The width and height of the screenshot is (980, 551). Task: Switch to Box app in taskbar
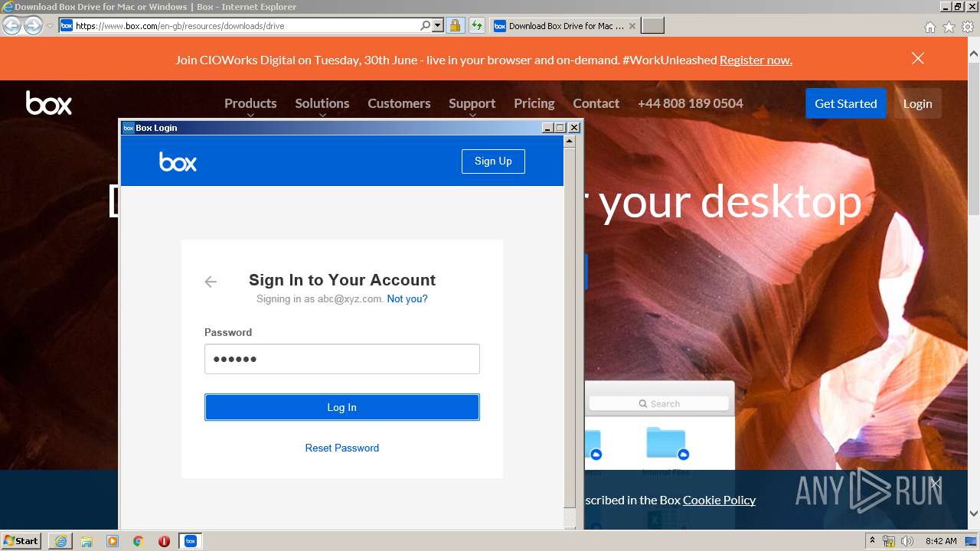pyautogui.click(x=191, y=541)
